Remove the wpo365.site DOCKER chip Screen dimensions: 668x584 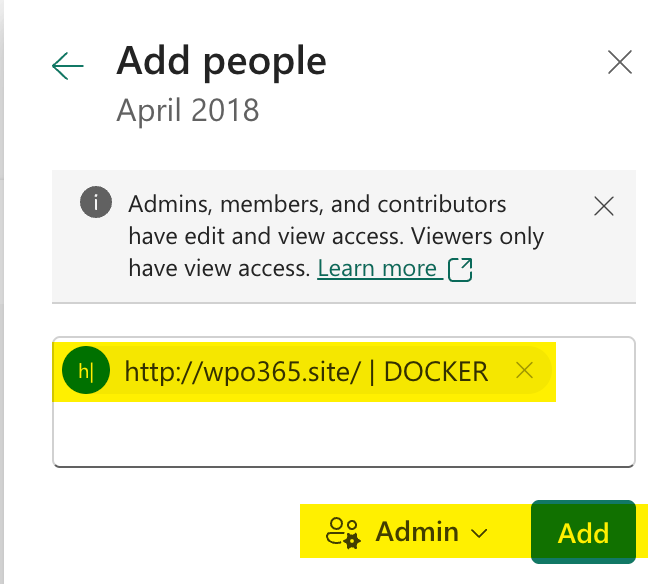point(524,371)
